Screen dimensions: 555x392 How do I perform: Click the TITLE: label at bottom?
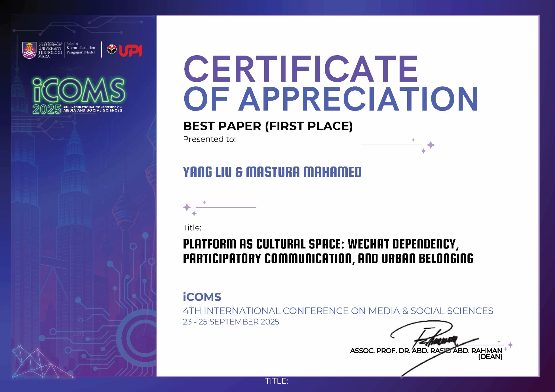[276, 381]
